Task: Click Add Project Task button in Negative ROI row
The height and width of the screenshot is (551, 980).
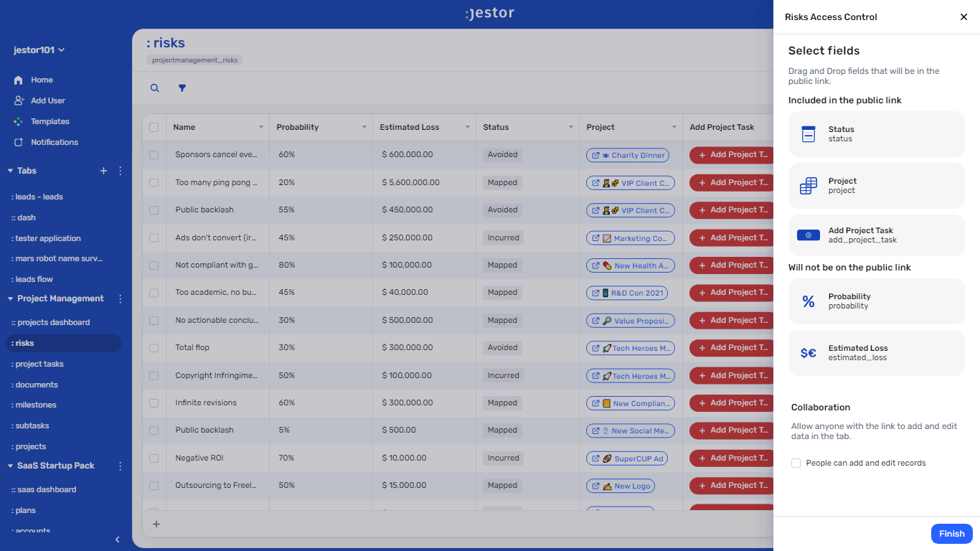Action: coord(731,458)
